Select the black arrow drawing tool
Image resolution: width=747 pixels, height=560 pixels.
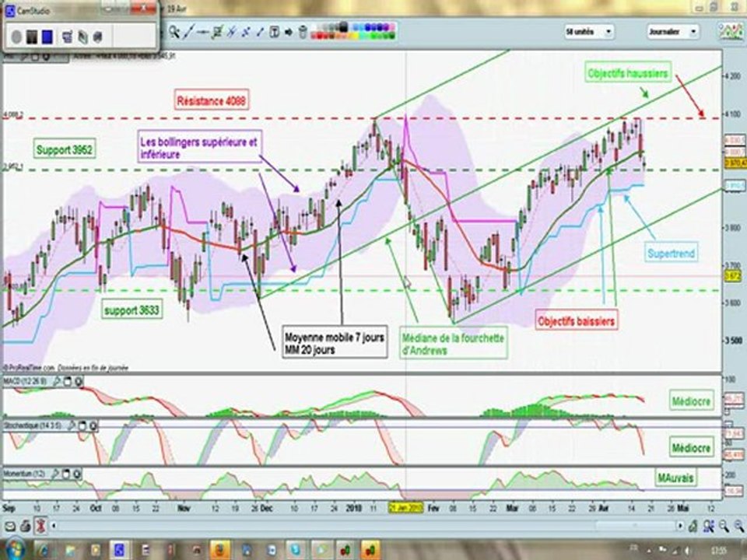[289, 32]
